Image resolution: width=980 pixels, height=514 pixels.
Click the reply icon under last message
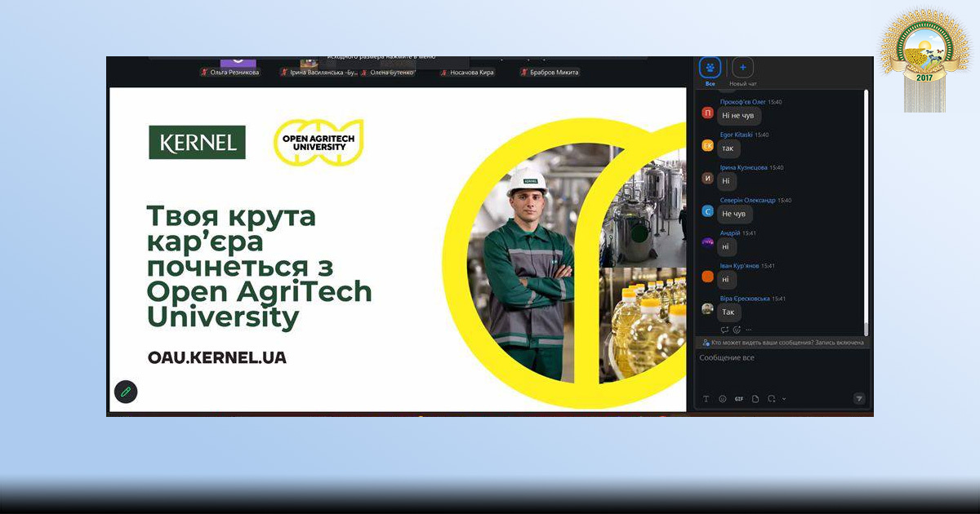(724, 330)
